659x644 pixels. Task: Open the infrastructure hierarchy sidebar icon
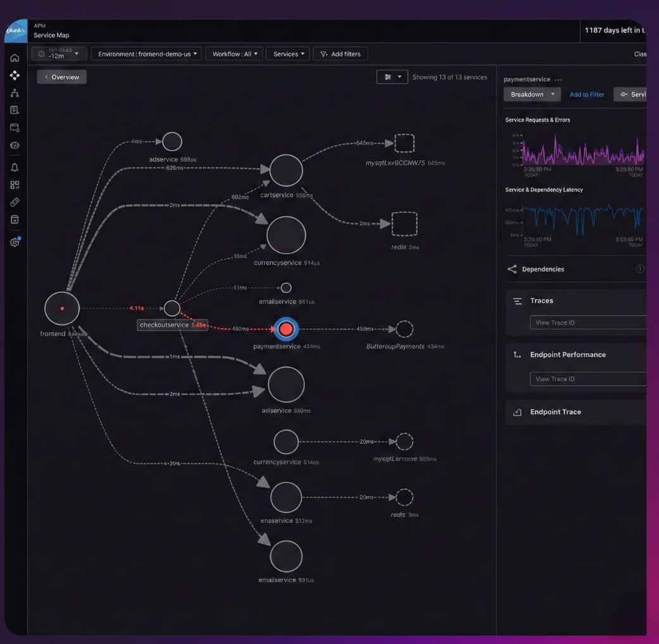[15, 93]
